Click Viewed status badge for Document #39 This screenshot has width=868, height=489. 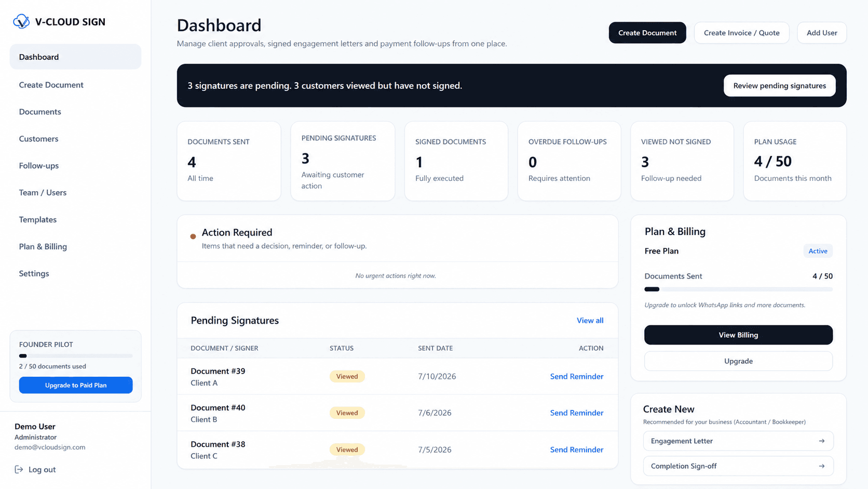(347, 376)
